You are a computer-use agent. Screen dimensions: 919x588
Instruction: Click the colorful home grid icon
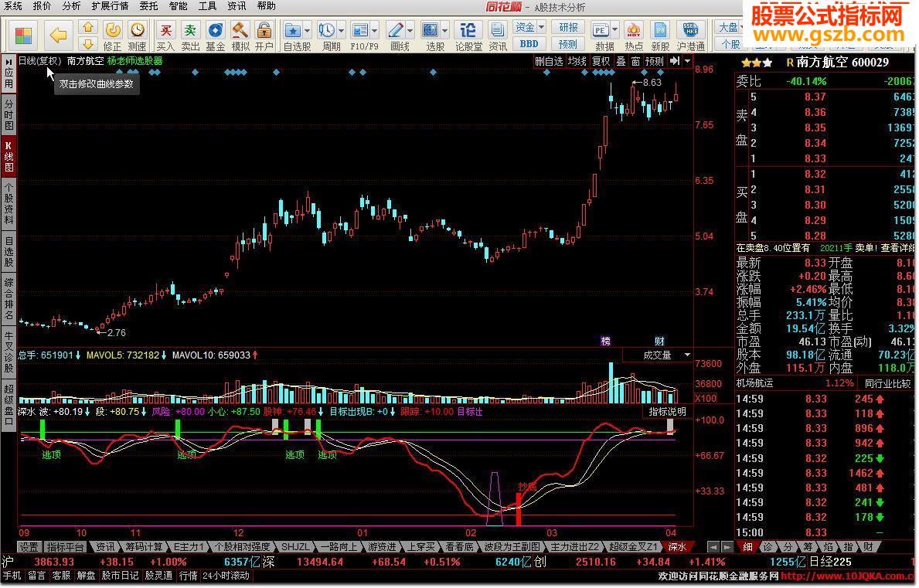[23, 36]
